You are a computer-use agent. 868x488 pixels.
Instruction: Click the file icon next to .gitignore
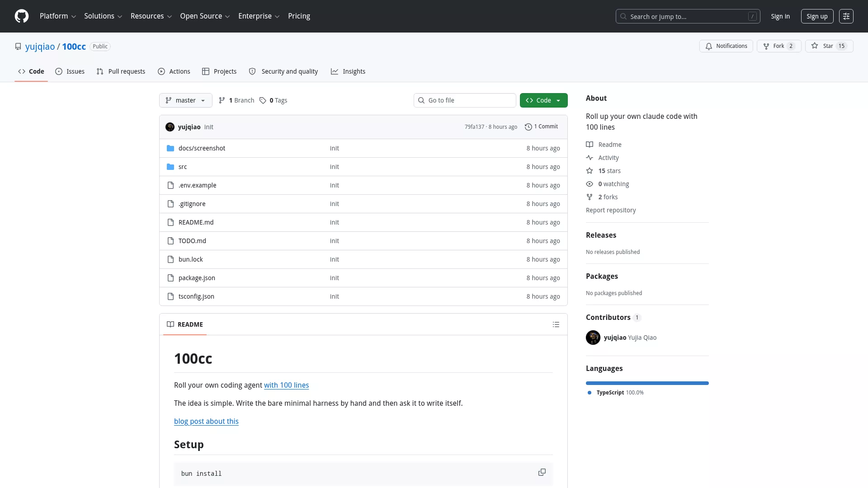[170, 204]
